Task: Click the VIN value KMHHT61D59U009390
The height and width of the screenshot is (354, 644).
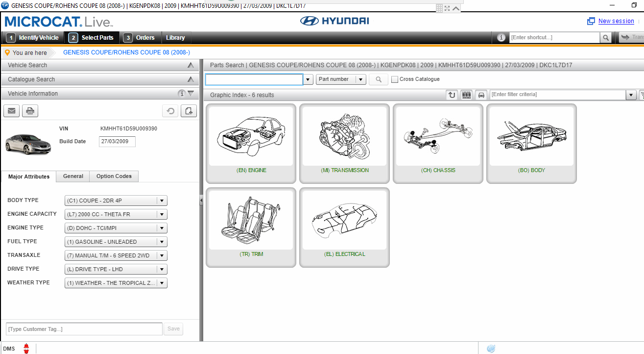Action: (129, 129)
